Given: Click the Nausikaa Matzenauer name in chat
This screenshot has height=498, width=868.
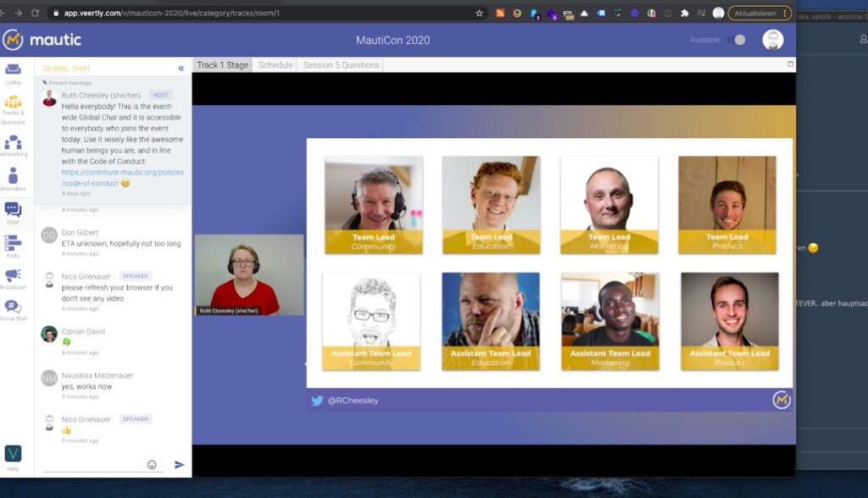Looking at the screenshot, I should pyautogui.click(x=97, y=375).
